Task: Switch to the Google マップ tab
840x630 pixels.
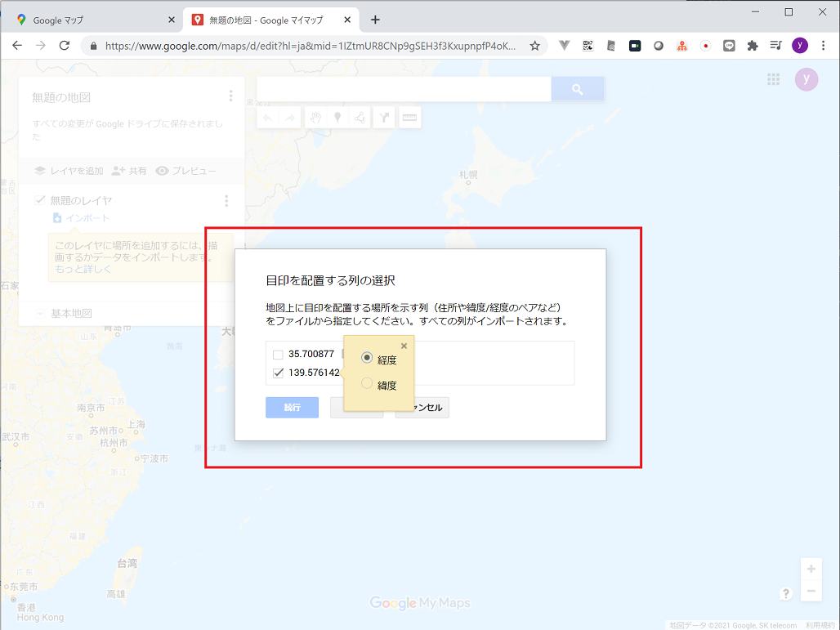Action: (90, 18)
